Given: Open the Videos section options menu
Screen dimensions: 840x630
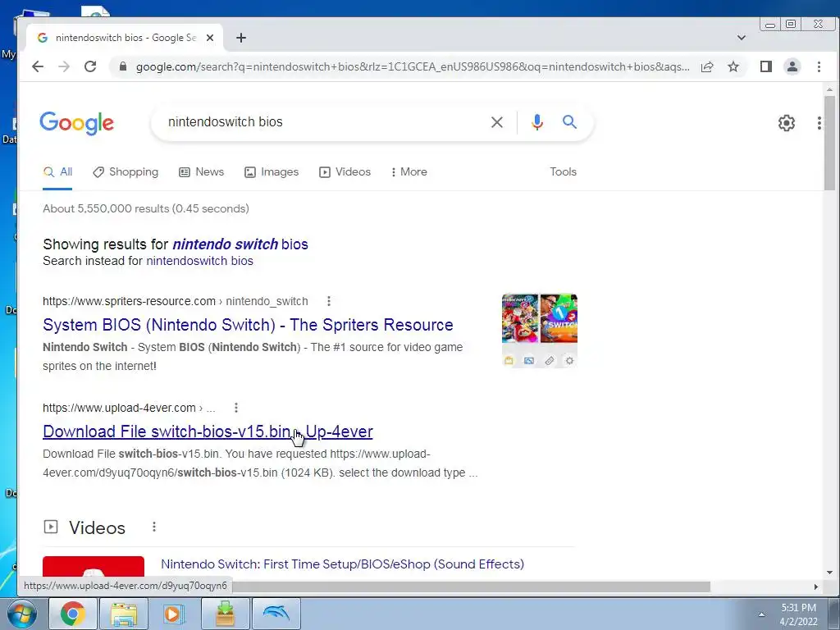Looking at the screenshot, I should coord(154,527).
